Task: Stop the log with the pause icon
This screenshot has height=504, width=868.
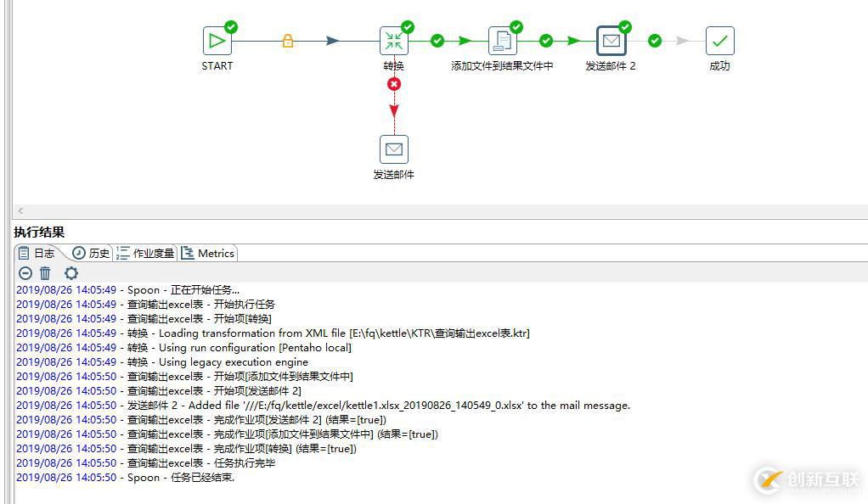Action: [x=25, y=272]
